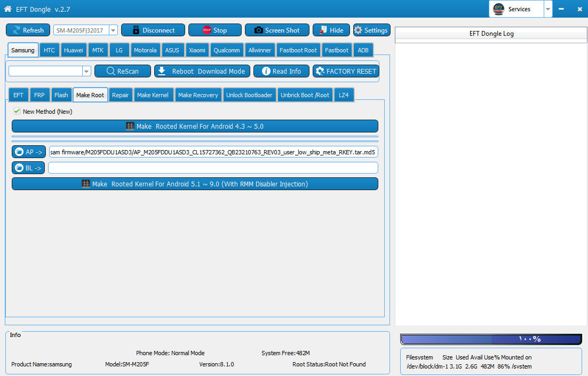
Task: Click Reboot Download Mode button
Action: click(x=202, y=71)
